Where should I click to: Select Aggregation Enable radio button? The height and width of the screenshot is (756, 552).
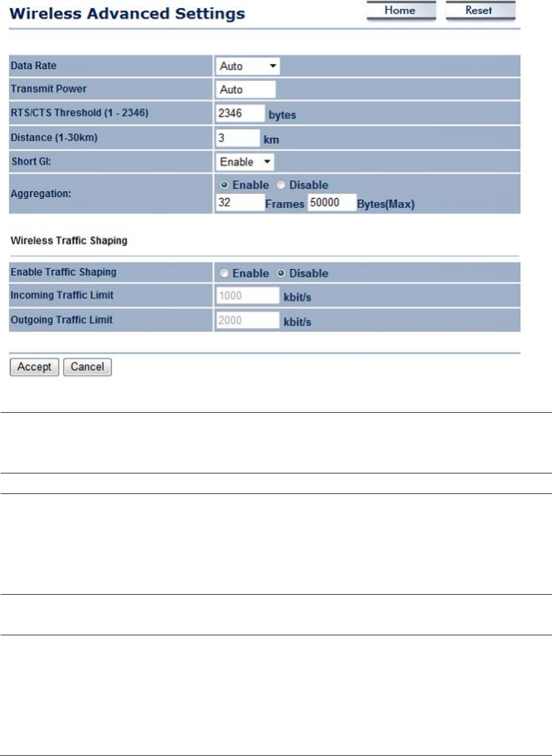pyautogui.click(x=224, y=185)
